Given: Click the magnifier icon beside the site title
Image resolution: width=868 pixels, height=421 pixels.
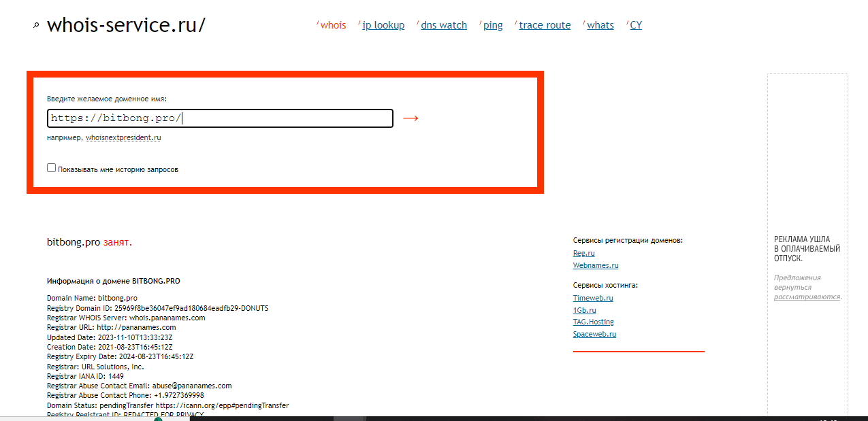Looking at the screenshot, I should pyautogui.click(x=37, y=26).
